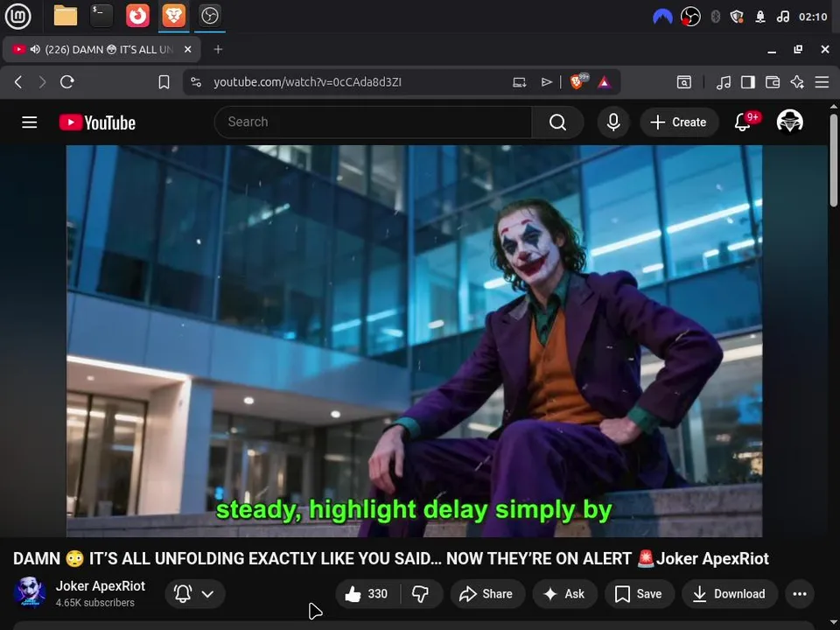Viewport: 840px width, 630px height.
Task: Open the security shield tray icon
Action: (737, 17)
